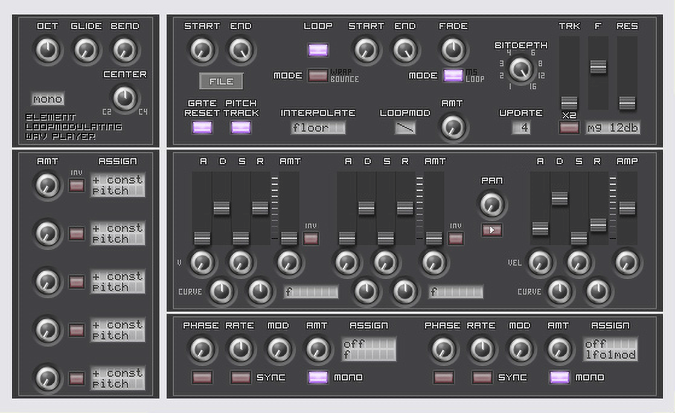Click the OCT knob

47,50
